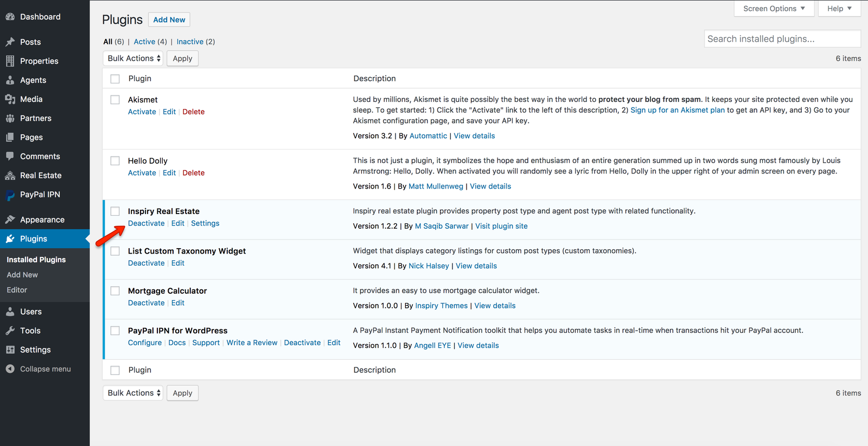Click the Appearance paintbrush icon
The height and width of the screenshot is (446, 868).
(10, 219)
